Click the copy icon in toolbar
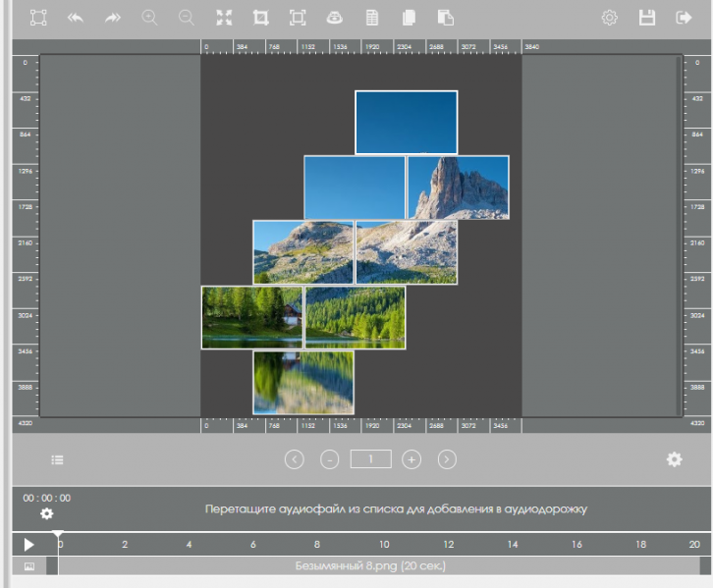Viewport: 713px width, 588px height. (x=409, y=18)
